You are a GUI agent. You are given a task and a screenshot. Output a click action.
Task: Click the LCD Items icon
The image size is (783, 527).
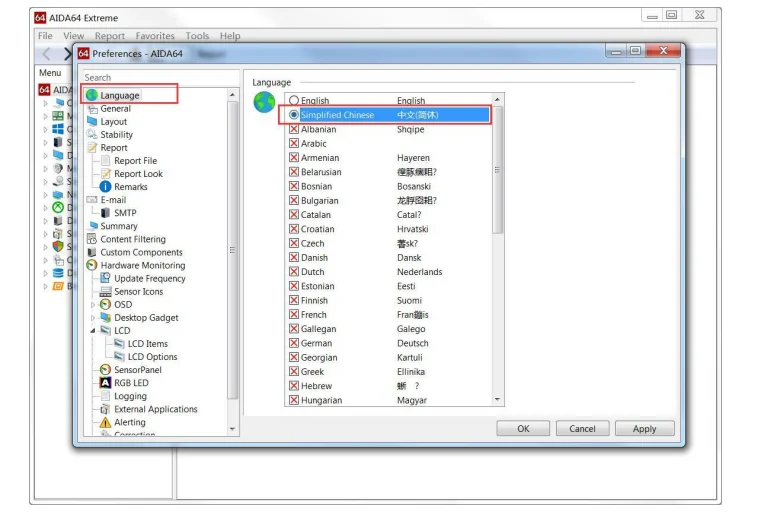pos(119,343)
